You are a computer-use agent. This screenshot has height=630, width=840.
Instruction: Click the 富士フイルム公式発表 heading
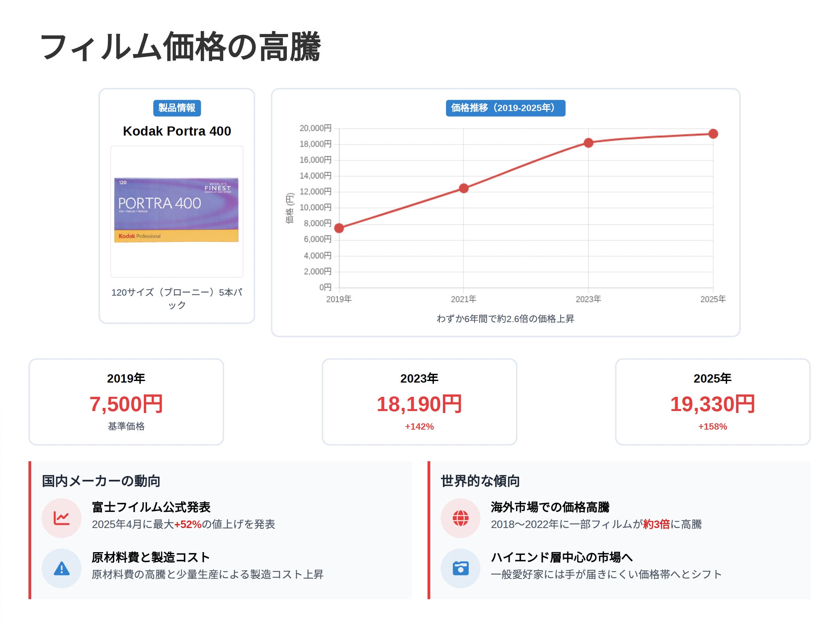click(x=151, y=507)
